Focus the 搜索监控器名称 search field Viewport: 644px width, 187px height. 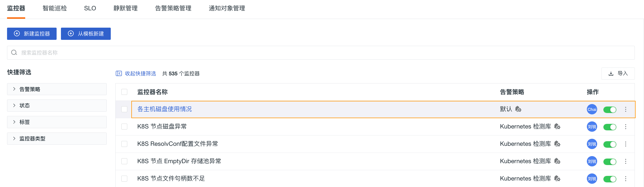click(x=321, y=53)
